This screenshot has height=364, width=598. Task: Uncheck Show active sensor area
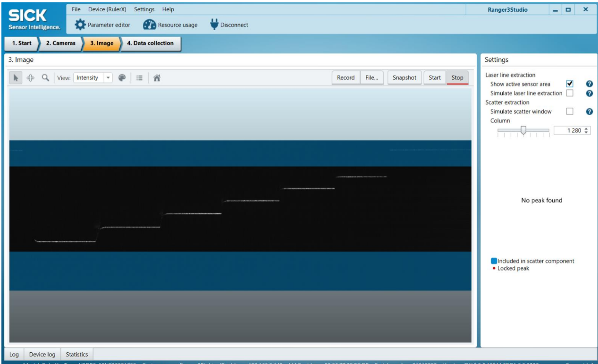[570, 84]
